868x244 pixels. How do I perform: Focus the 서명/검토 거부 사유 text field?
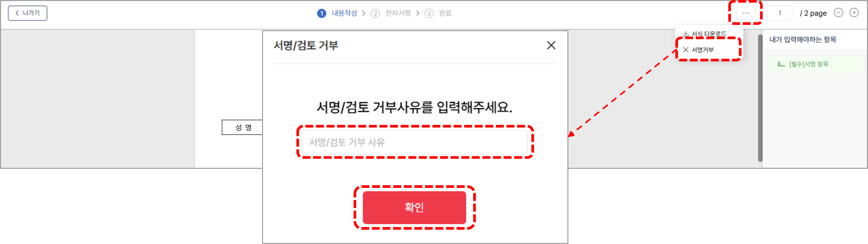tap(414, 142)
